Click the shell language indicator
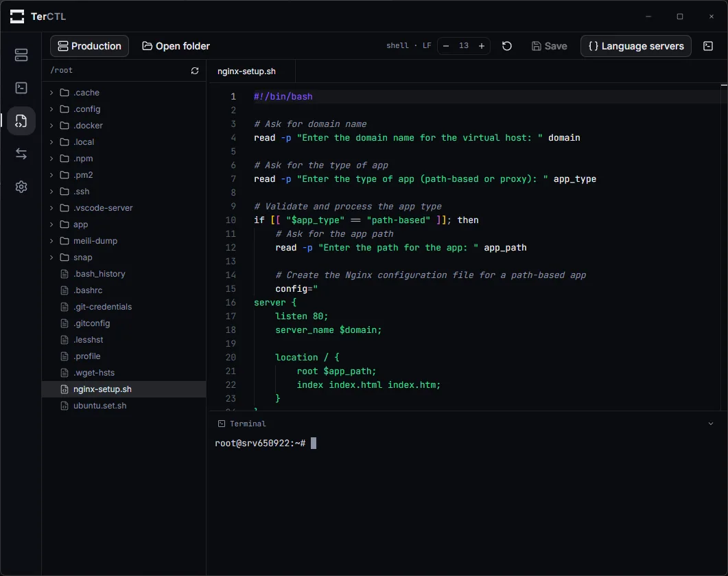Viewport: 728px width, 576px height. (x=397, y=45)
